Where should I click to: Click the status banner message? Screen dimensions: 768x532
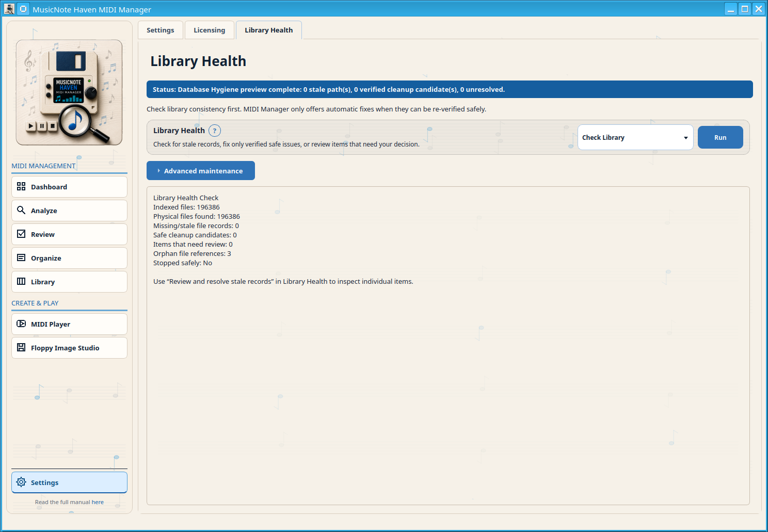(x=450, y=89)
